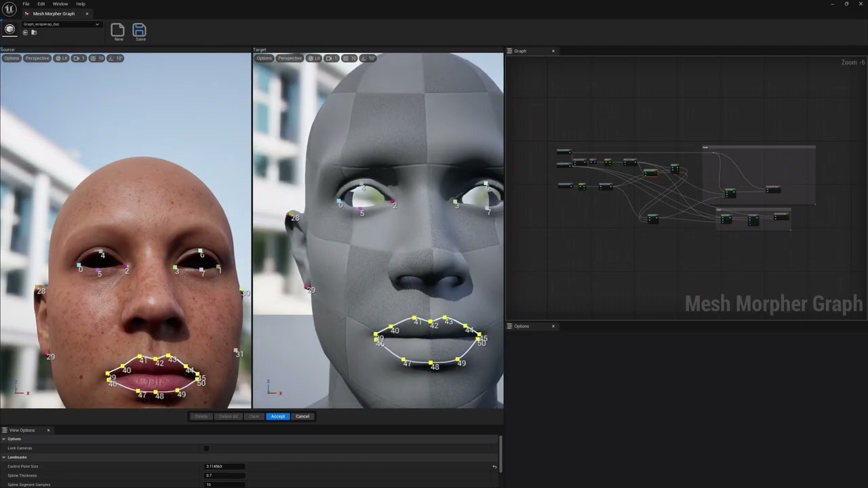Click the browse-to-asset folder icon

coord(34,33)
